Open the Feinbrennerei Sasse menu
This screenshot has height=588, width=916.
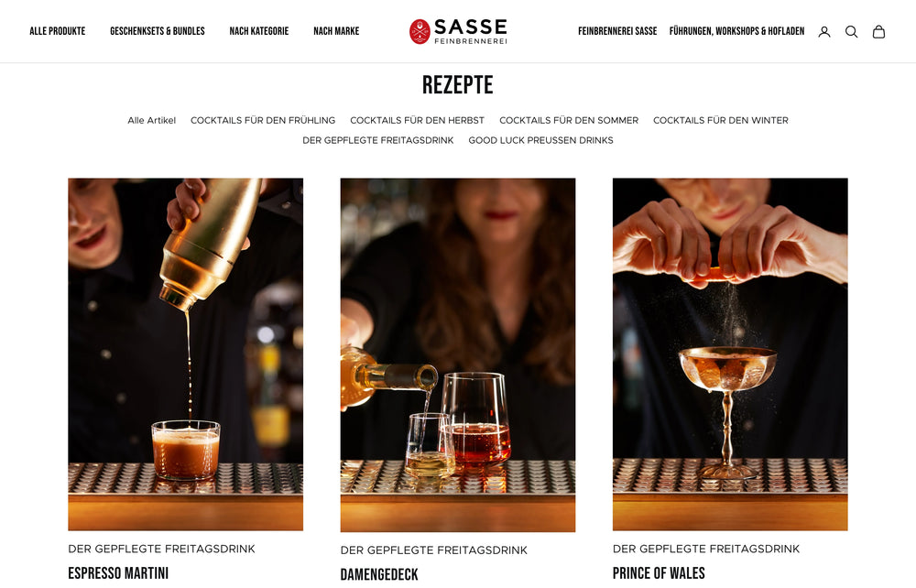coord(617,31)
